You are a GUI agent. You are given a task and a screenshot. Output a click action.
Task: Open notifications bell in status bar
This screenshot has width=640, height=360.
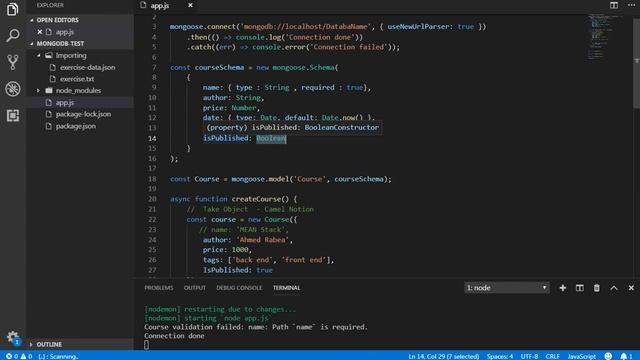626,356
